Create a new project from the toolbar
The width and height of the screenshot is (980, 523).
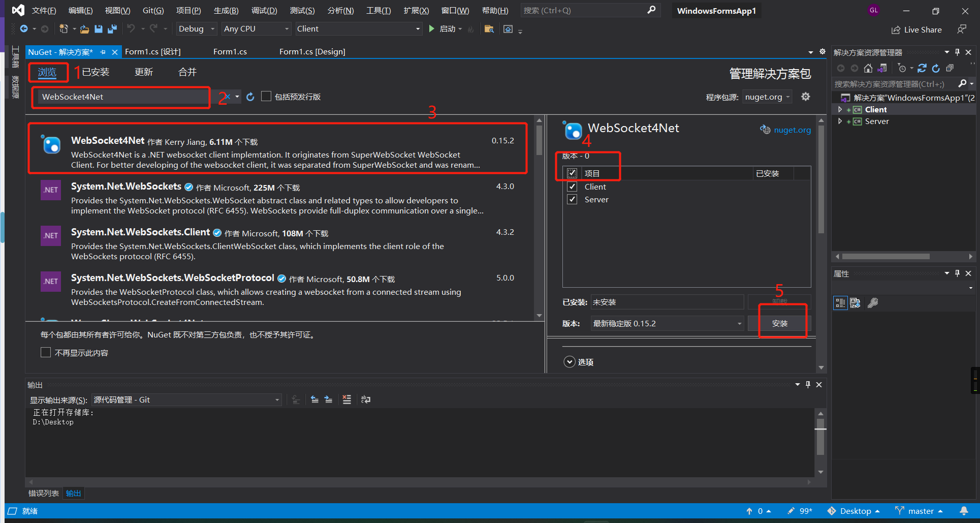click(x=64, y=29)
